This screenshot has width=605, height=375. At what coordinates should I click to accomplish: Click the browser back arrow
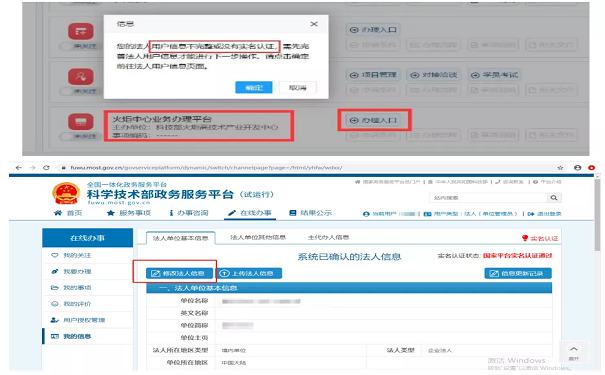pyautogui.click(x=18, y=168)
